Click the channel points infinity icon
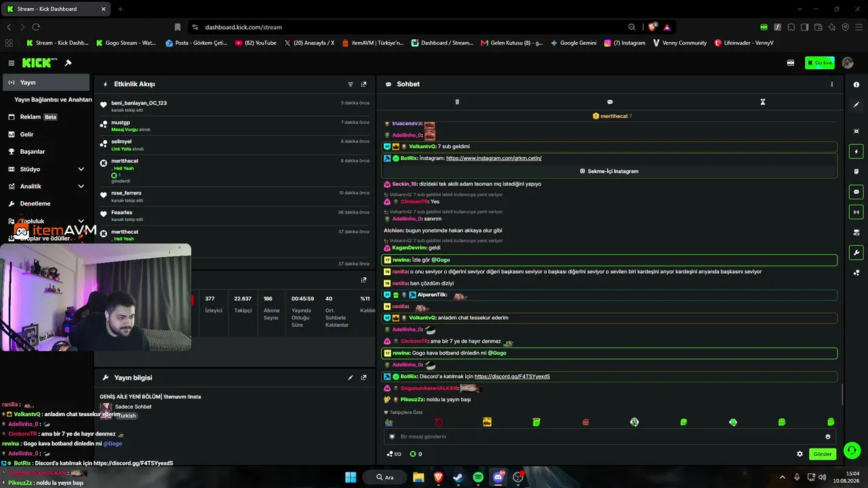868x488 pixels. [x=394, y=454]
